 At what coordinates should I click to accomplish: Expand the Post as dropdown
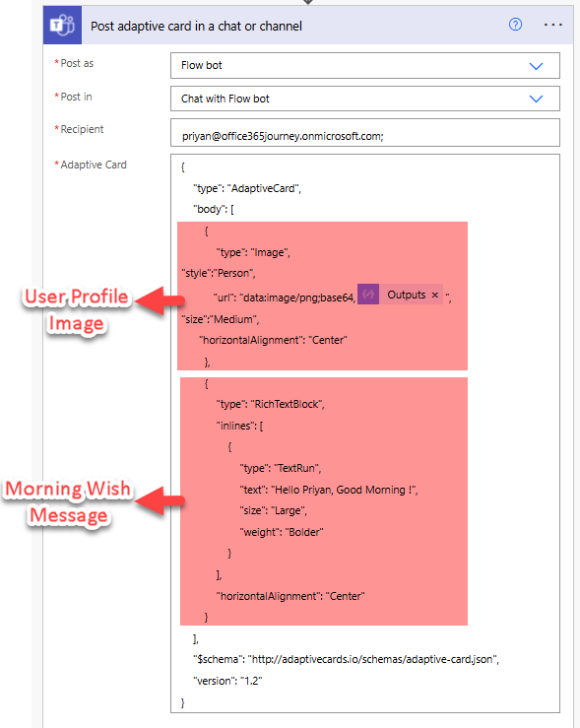pyautogui.click(x=536, y=66)
